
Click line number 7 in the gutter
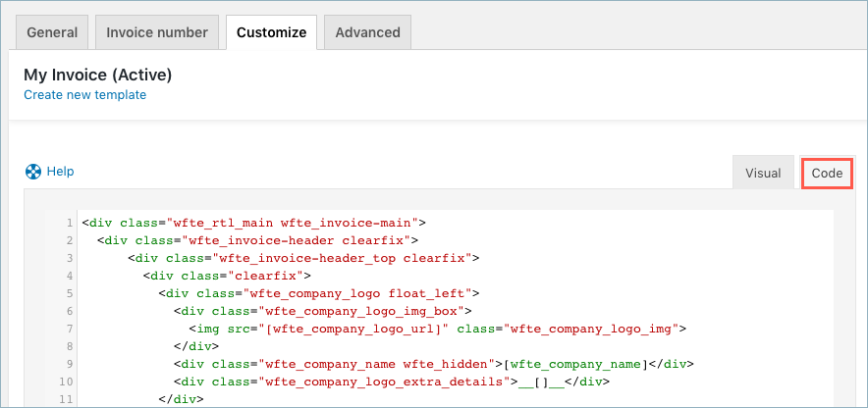coord(70,329)
